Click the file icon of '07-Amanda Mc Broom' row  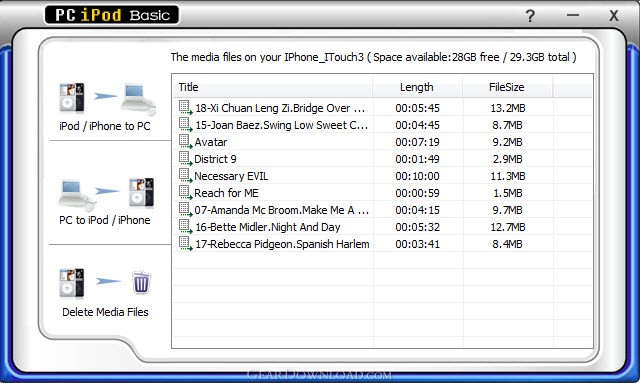pyautogui.click(x=185, y=209)
